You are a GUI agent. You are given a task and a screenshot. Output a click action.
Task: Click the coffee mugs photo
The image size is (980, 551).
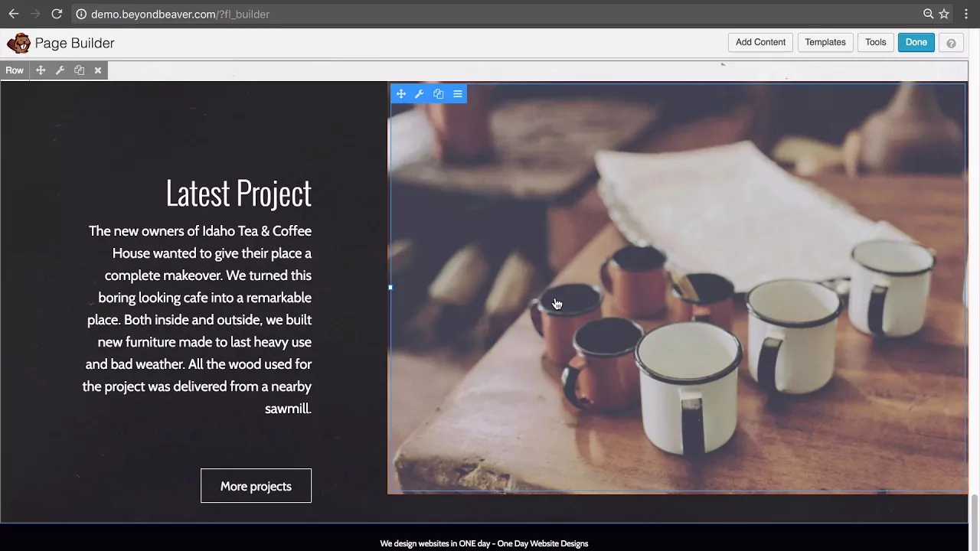pyautogui.click(x=678, y=288)
